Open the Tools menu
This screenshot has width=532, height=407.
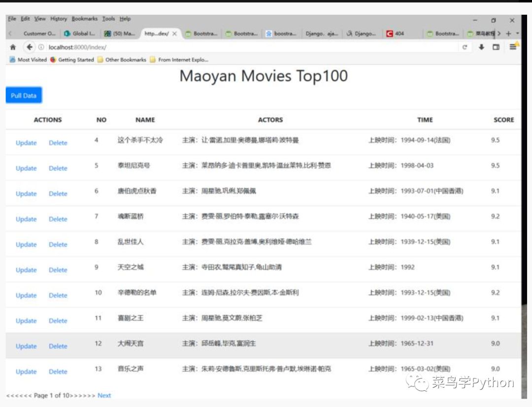[108, 19]
